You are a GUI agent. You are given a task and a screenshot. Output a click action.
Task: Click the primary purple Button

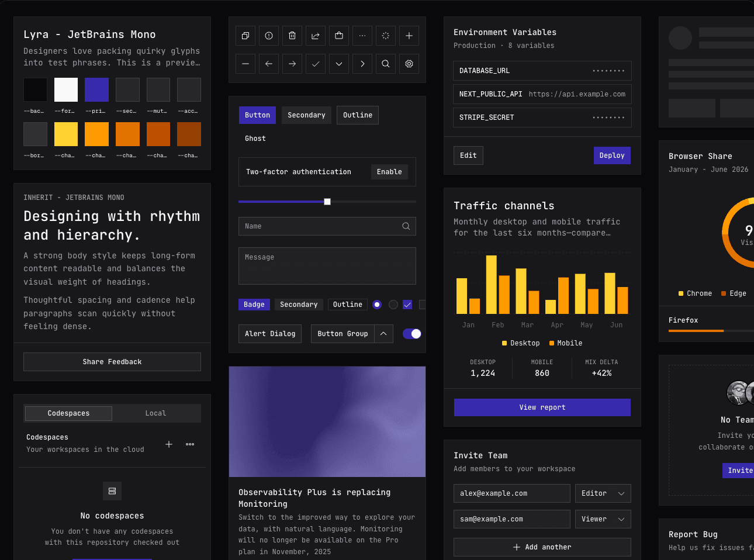[257, 115]
